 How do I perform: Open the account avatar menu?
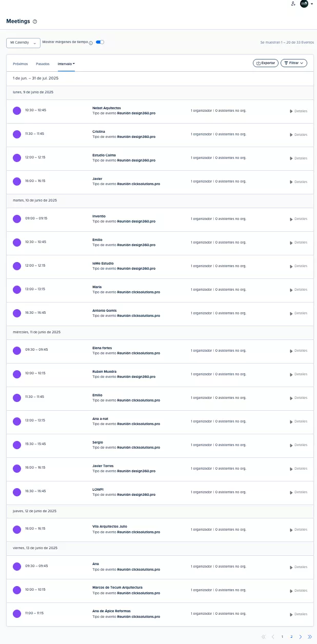tap(305, 4)
